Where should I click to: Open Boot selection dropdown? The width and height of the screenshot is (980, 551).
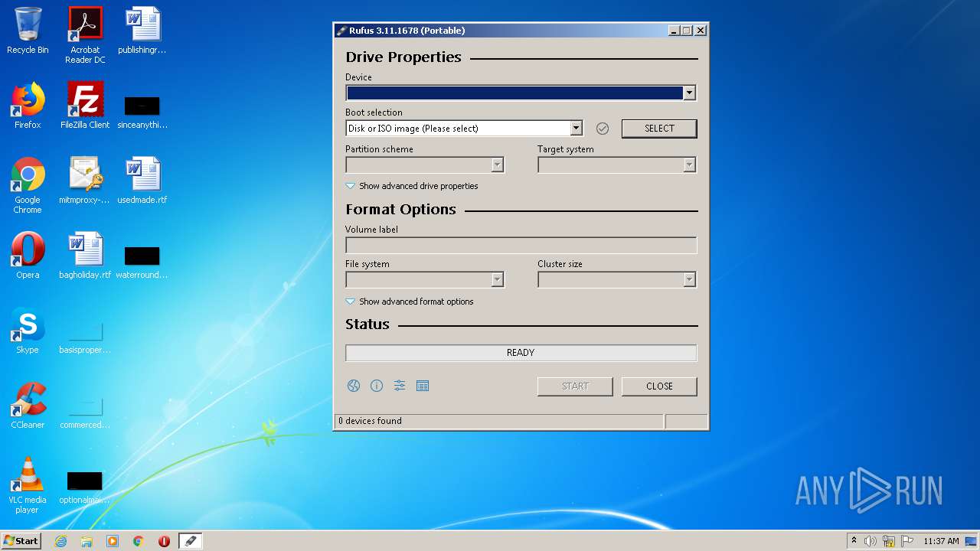(x=577, y=129)
